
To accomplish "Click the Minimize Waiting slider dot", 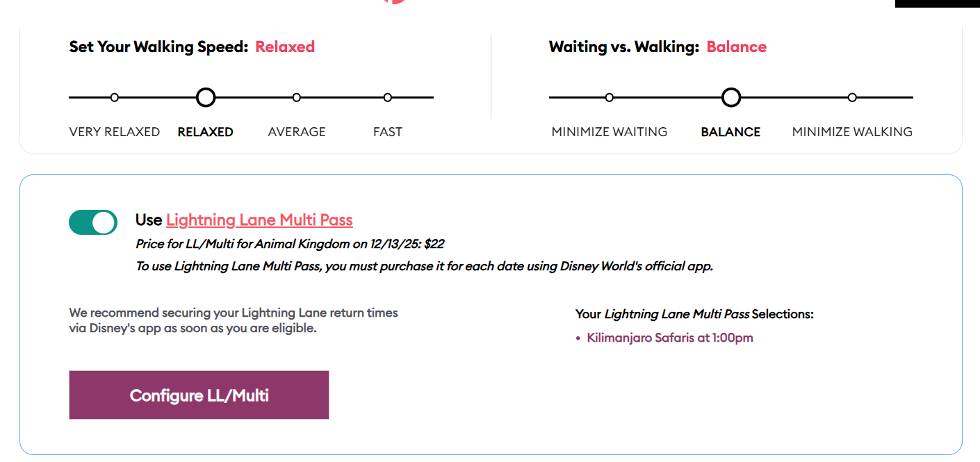I will pos(610,97).
